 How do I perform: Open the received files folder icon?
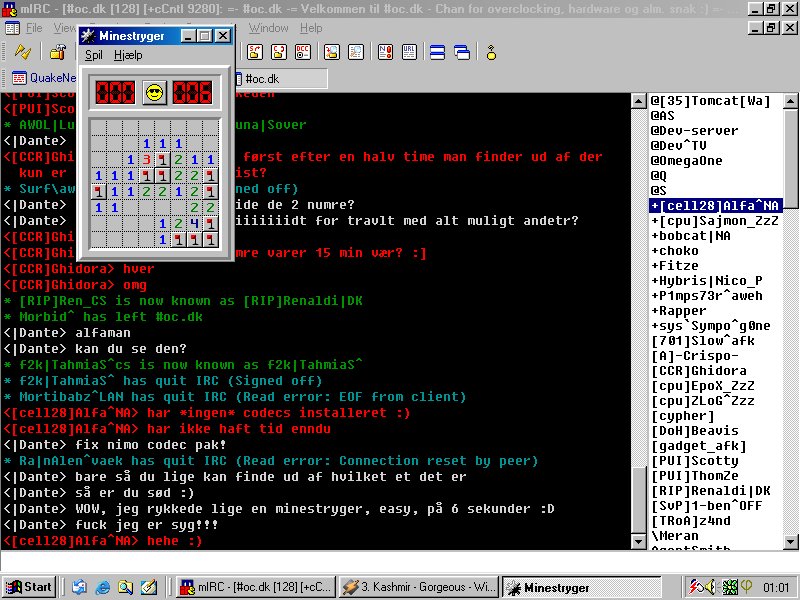[332, 52]
